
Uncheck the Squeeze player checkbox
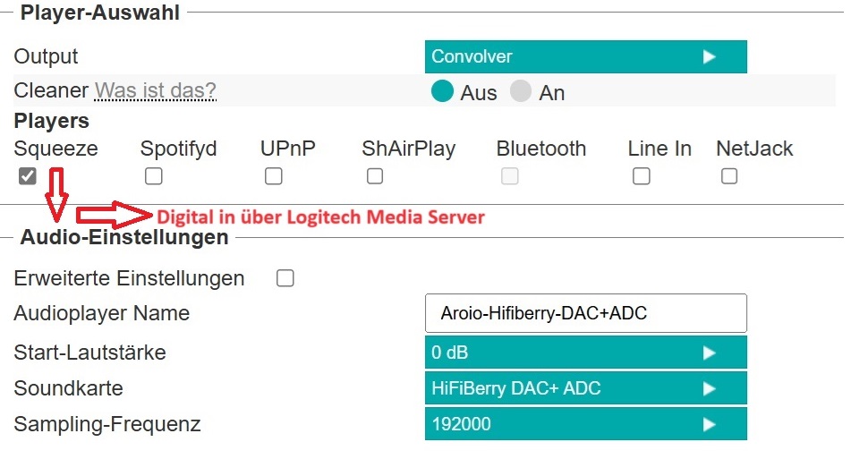pos(28,176)
